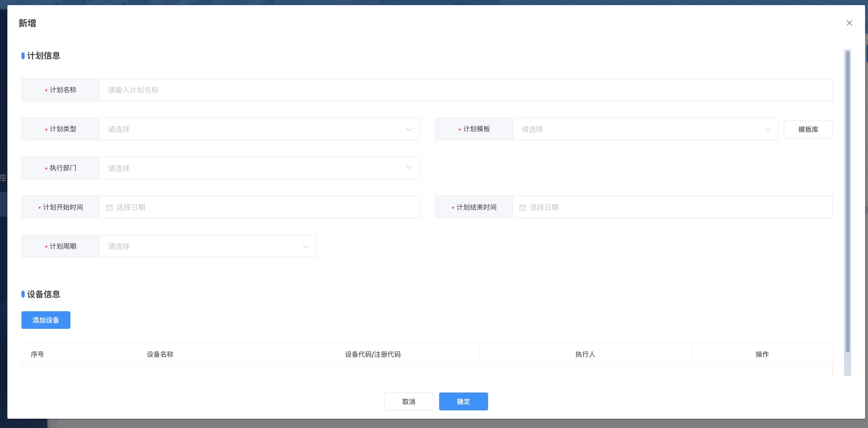Screen dimensions: 868x428
Task: Click the dialog's vertical scrollbar
Action: pyautogui.click(x=848, y=202)
